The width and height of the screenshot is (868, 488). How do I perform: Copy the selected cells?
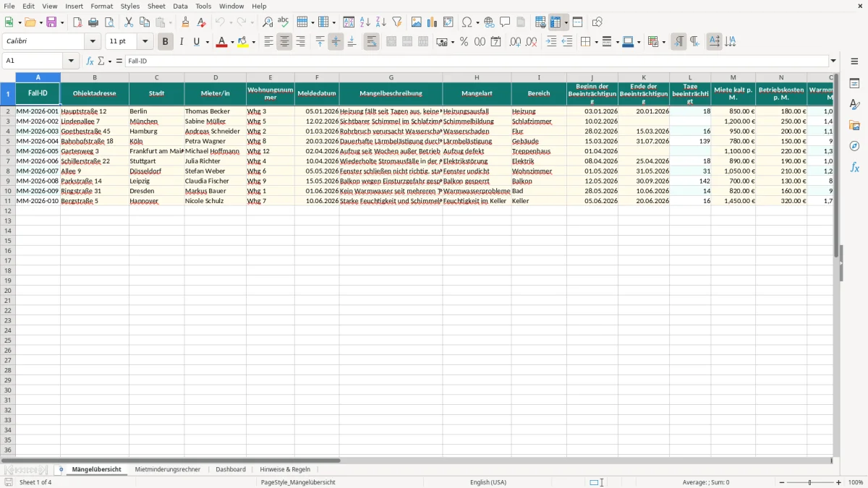[x=145, y=22]
